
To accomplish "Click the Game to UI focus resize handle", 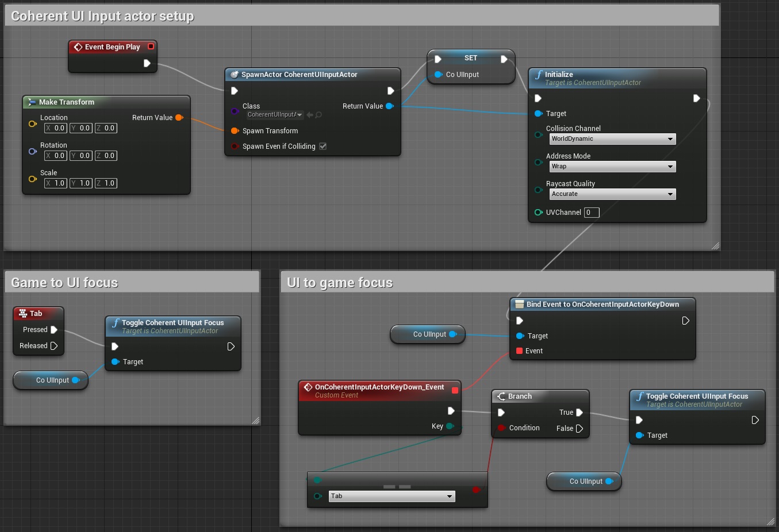I will (x=256, y=421).
